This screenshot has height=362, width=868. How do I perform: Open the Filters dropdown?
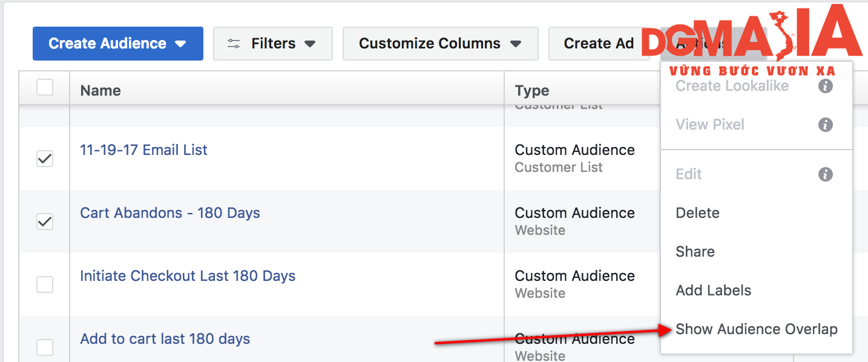pyautogui.click(x=273, y=44)
